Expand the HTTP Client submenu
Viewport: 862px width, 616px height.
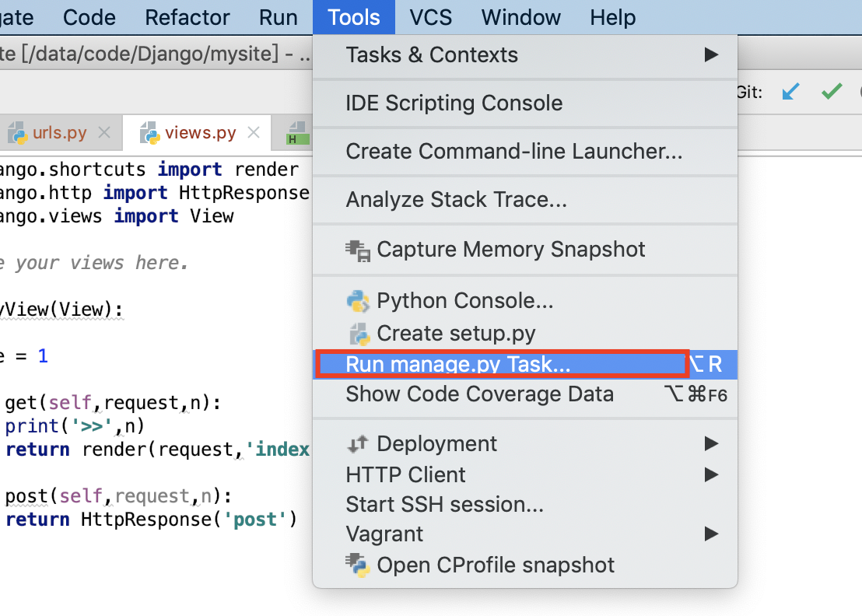(x=710, y=474)
